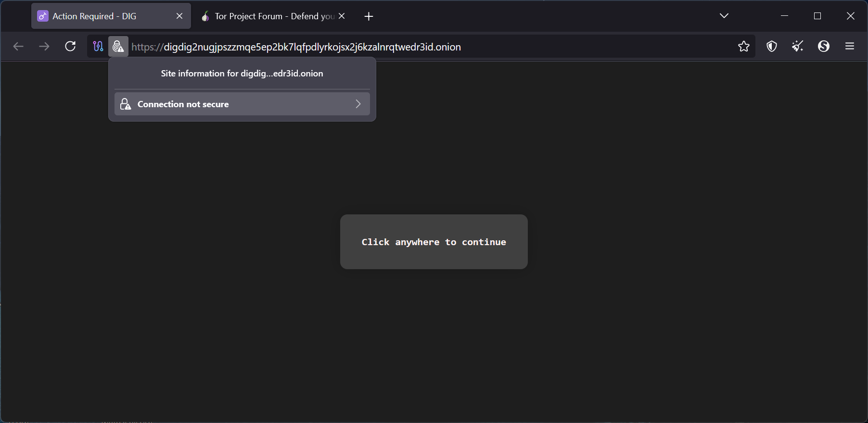The width and height of the screenshot is (868, 423).
Task: Click the 'Click anywhere to continue' box
Action: point(434,242)
